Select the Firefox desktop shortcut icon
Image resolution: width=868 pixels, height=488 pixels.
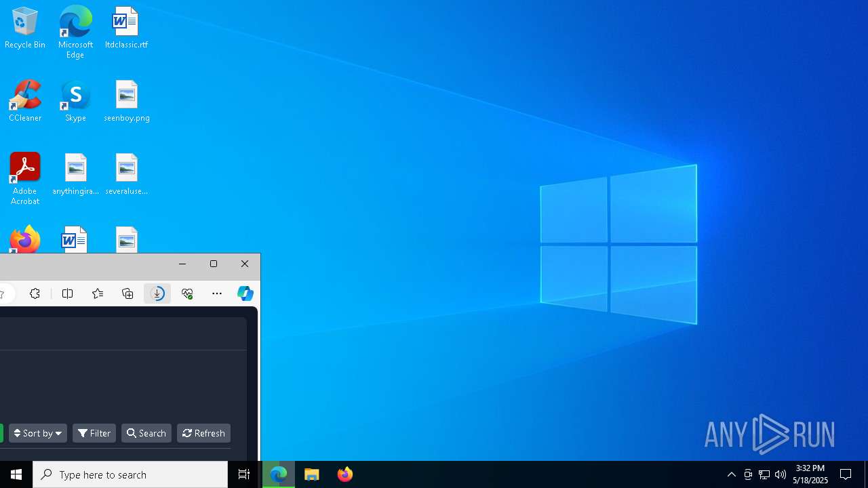click(x=25, y=240)
